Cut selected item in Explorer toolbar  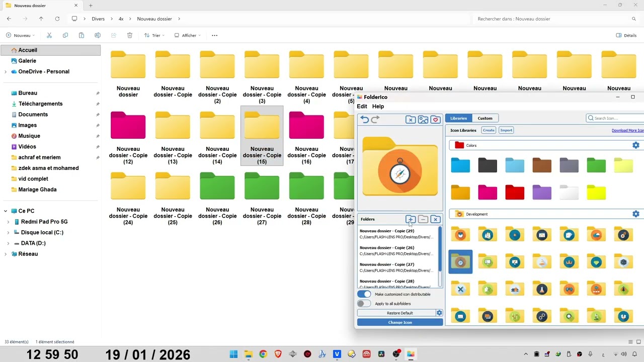pos(49,35)
